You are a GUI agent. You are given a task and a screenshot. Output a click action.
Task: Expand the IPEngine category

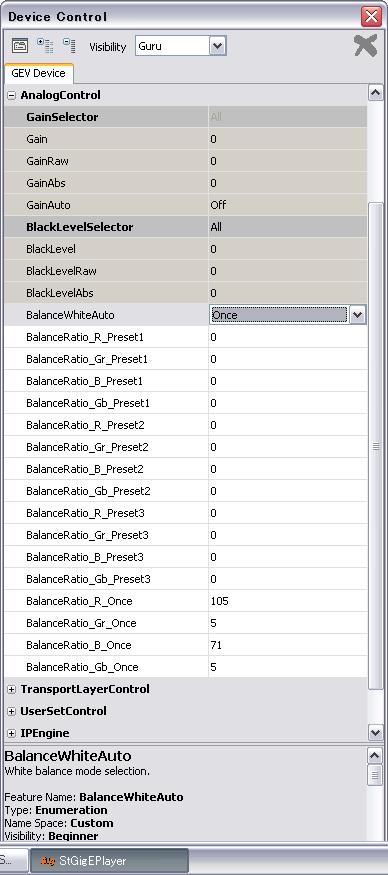(11, 733)
